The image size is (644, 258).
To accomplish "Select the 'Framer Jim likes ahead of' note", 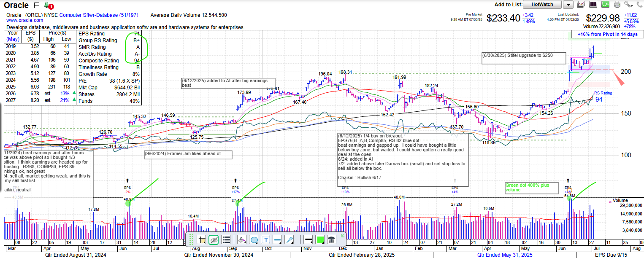I will [x=188, y=154].
